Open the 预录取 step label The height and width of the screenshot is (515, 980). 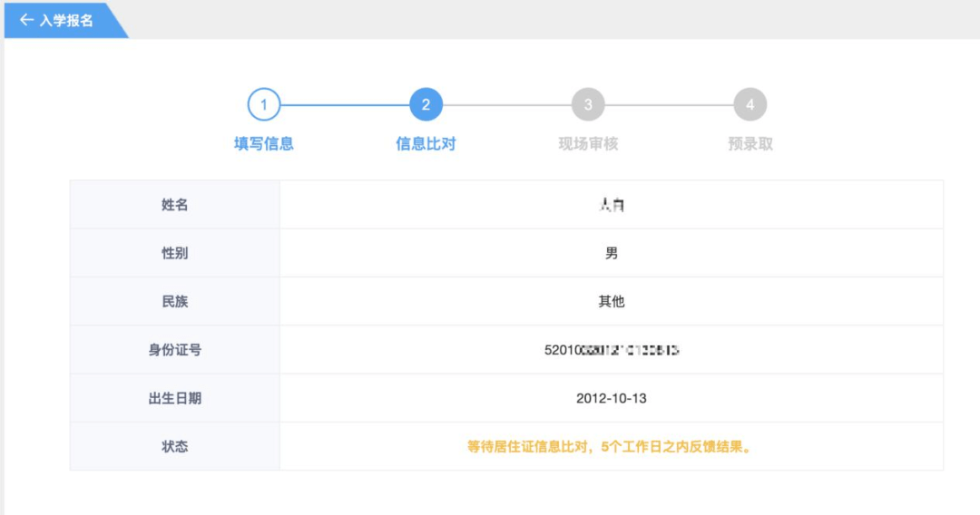click(750, 143)
